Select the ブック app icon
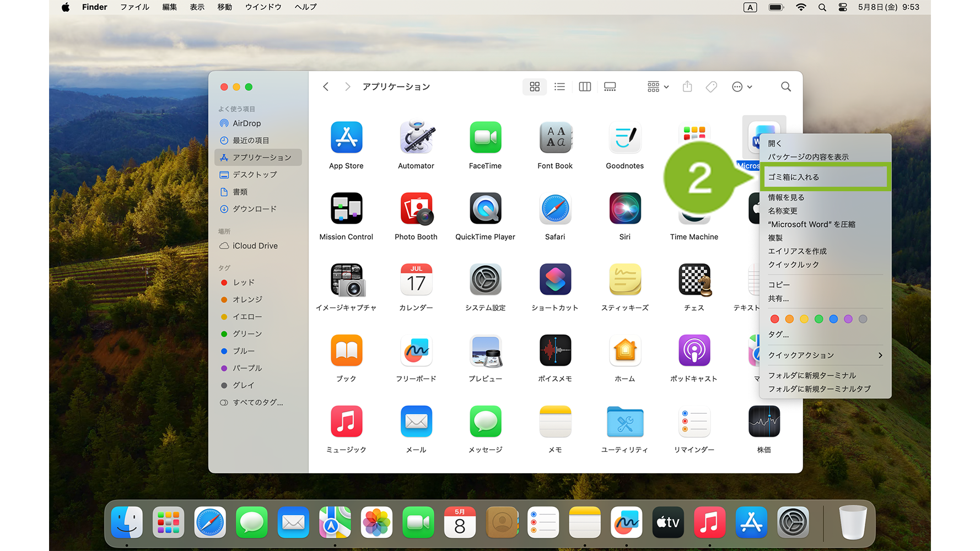The image size is (980, 551). (346, 350)
